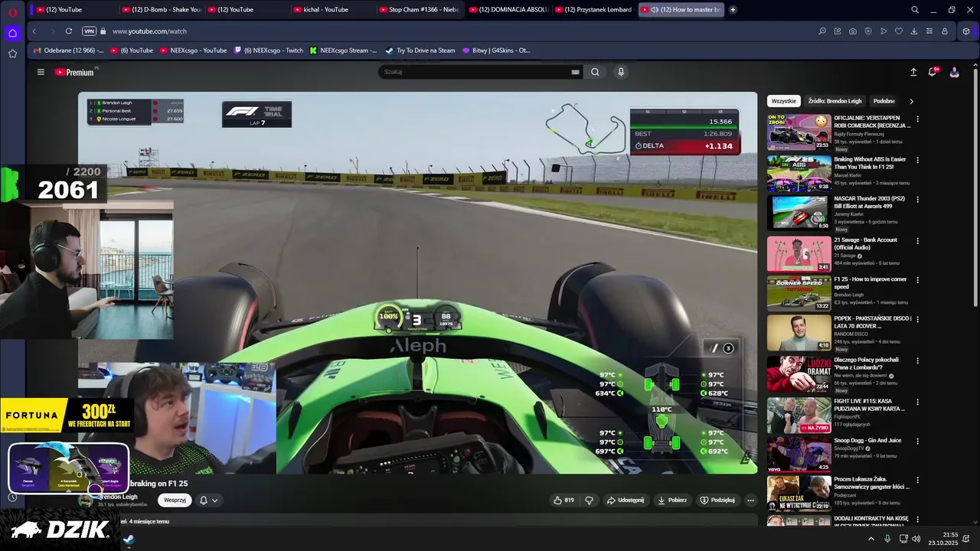
Task: Open options for How to improve corner speed
Action: click(917, 280)
